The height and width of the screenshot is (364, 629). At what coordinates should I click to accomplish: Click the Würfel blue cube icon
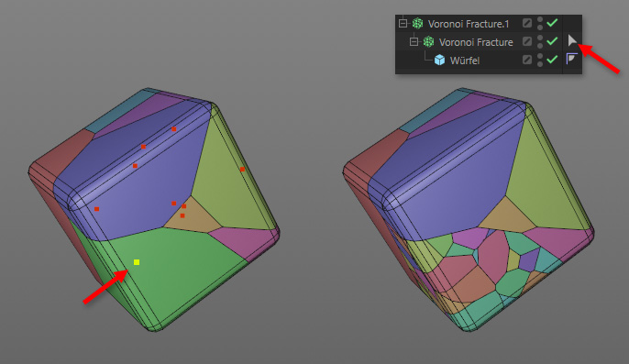pyautogui.click(x=440, y=60)
